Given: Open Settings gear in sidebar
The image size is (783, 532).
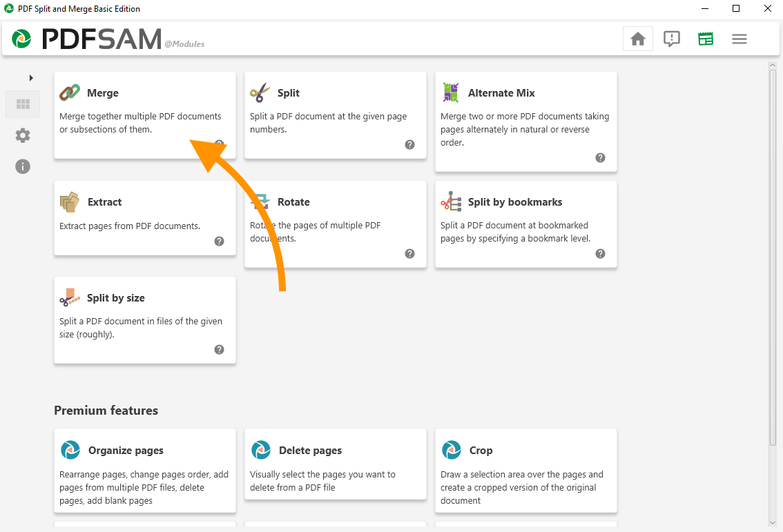Looking at the screenshot, I should [x=23, y=135].
